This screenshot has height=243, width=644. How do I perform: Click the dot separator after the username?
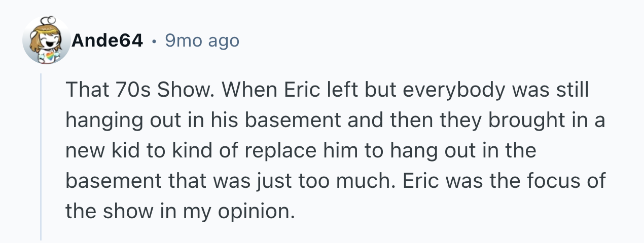click(154, 41)
